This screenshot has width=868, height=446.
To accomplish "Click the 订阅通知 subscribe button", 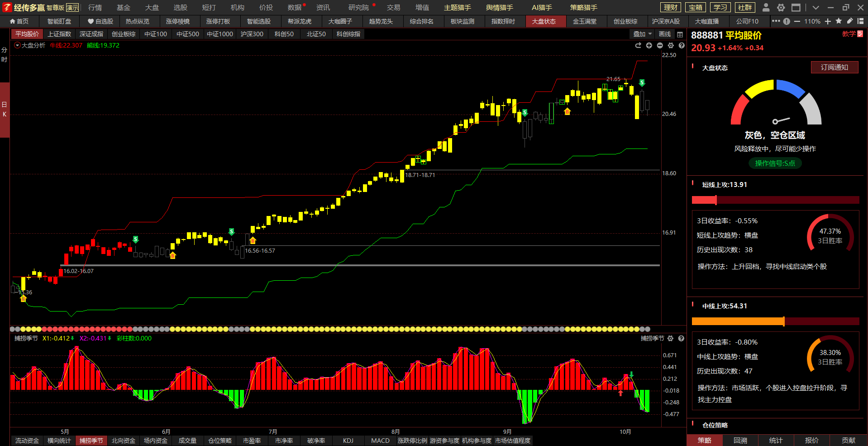I will pyautogui.click(x=834, y=67).
